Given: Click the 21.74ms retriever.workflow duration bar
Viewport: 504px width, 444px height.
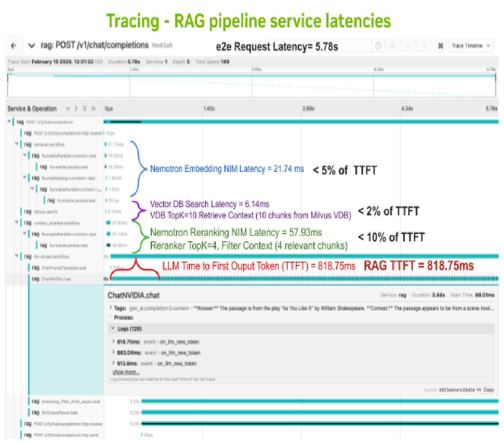Looking at the screenshot, I should click(106, 144).
